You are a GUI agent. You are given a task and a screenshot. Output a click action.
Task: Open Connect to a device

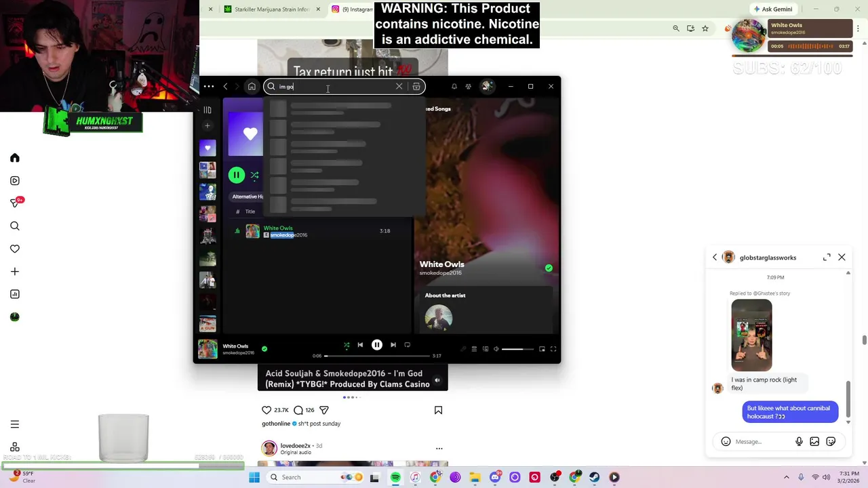[x=485, y=349]
